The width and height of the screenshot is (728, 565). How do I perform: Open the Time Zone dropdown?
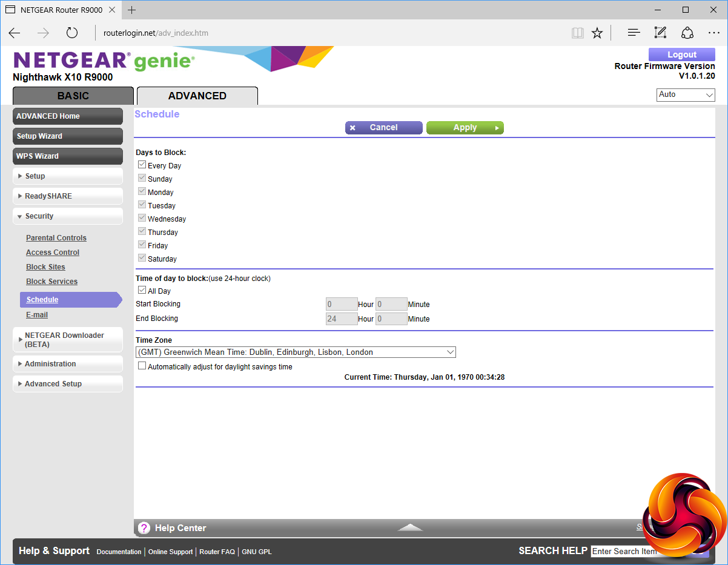pyautogui.click(x=296, y=352)
